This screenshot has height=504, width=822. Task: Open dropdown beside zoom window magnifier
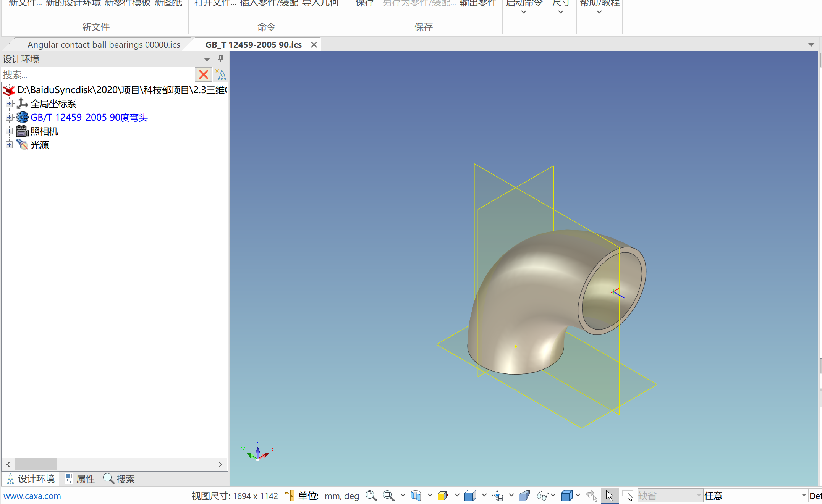403,495
